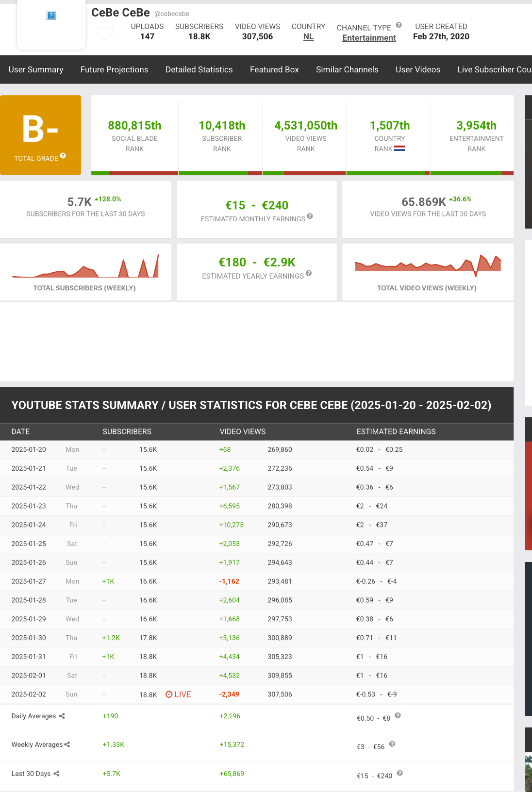Click help icon in Last 30 Days earnings
This screenshot has width=532, height=792.
399,773
